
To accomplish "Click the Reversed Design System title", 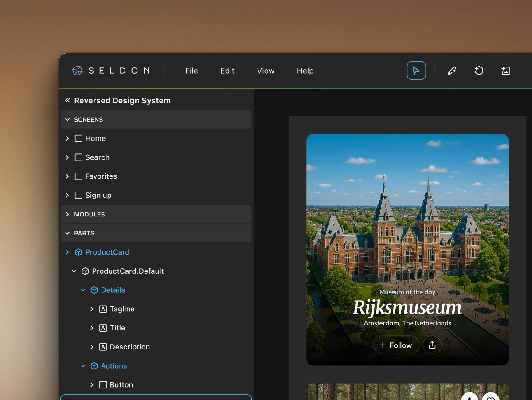I will 122,101.
